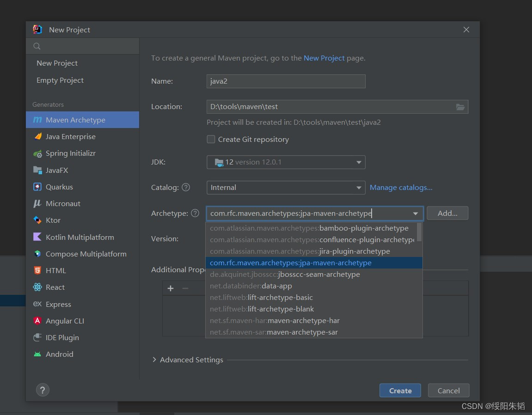Choose the highlighted jpa-maven-archetype list entry

314,262
